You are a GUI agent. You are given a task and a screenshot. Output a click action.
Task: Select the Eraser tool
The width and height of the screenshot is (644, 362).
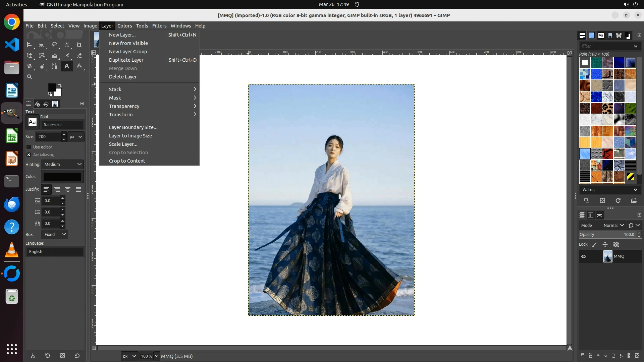pos(79,55)
